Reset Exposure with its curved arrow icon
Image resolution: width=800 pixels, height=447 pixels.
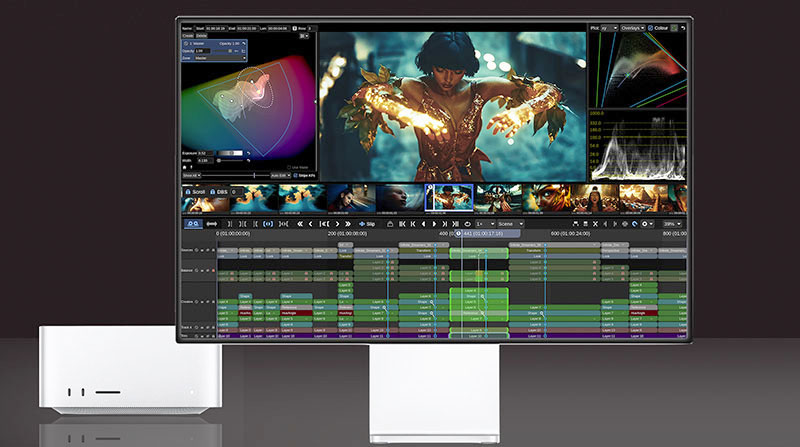coord(248,153)
